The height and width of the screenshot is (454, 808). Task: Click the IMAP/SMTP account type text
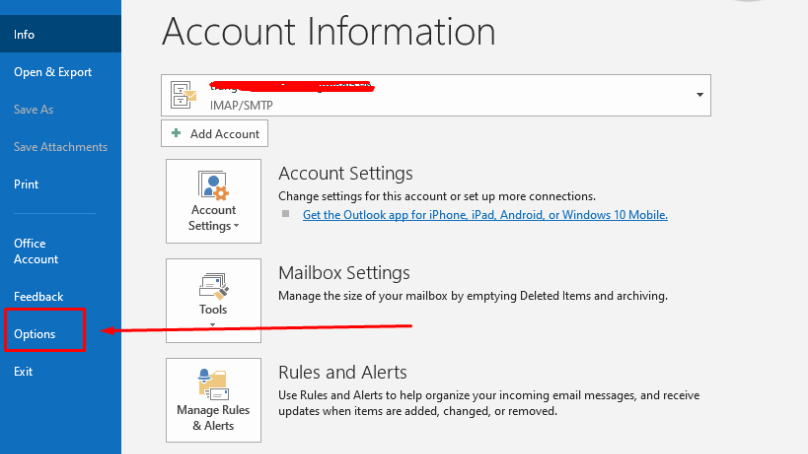click(x=241, y=105)
